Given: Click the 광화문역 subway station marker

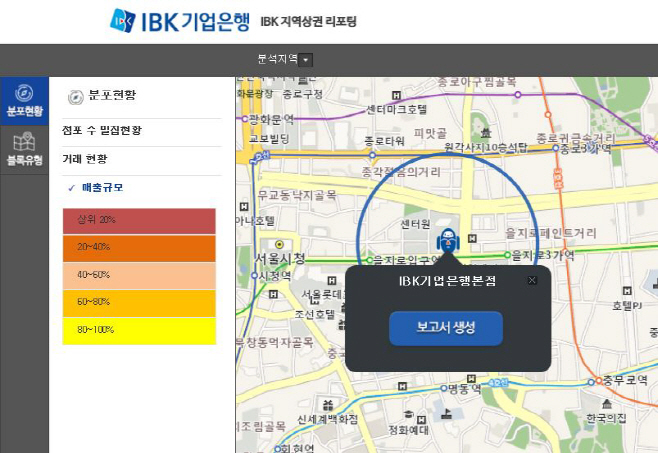Looking at the screenshot, I should (x=245, y=119).
